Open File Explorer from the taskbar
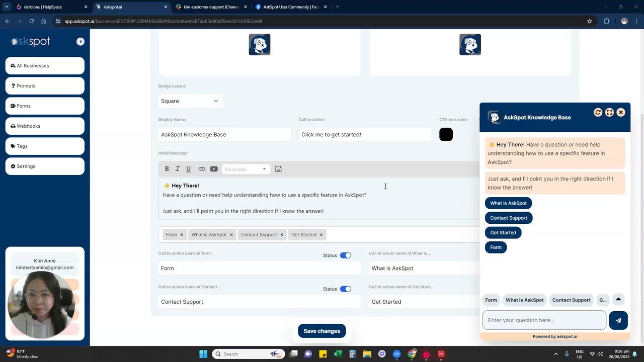Image resolution: width=644 pixels, height=362 pixels. [367, 354]
